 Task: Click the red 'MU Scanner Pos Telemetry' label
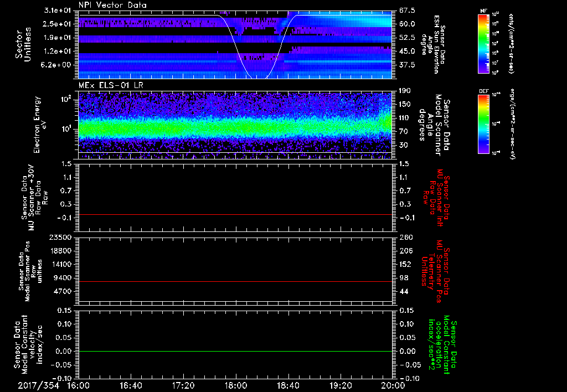point(436,271)
